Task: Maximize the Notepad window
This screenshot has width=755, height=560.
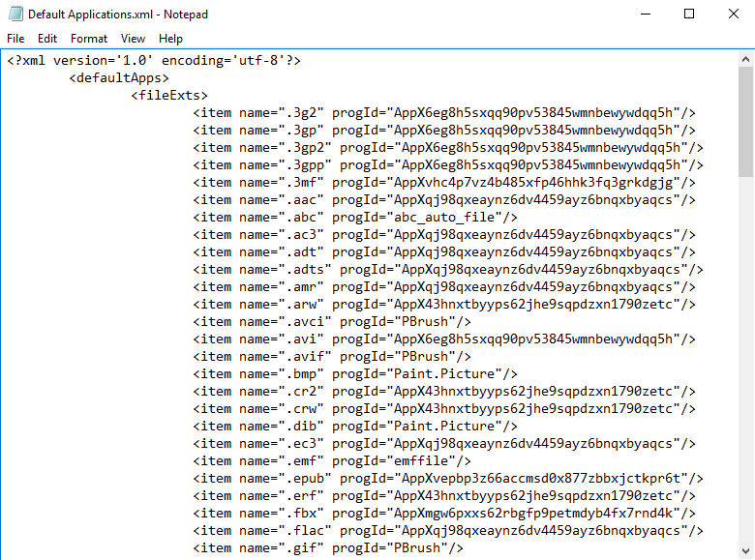Action: point(689,15)
